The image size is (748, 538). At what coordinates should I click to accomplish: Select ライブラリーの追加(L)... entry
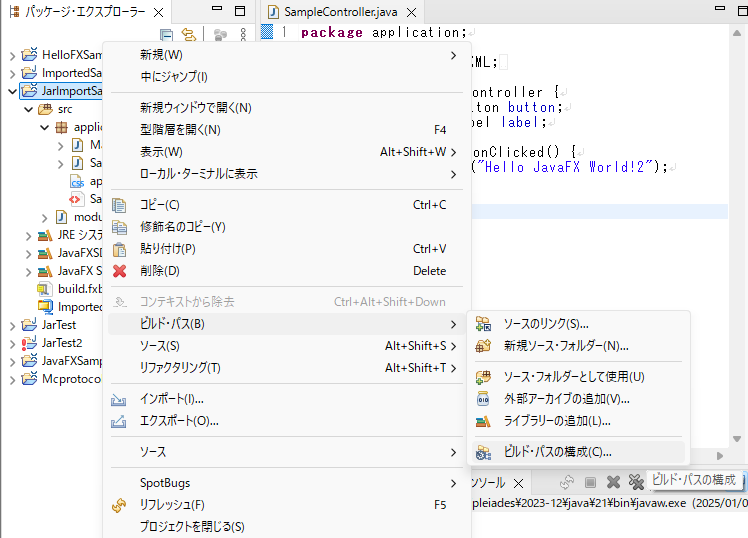click(x=578, y=421)
